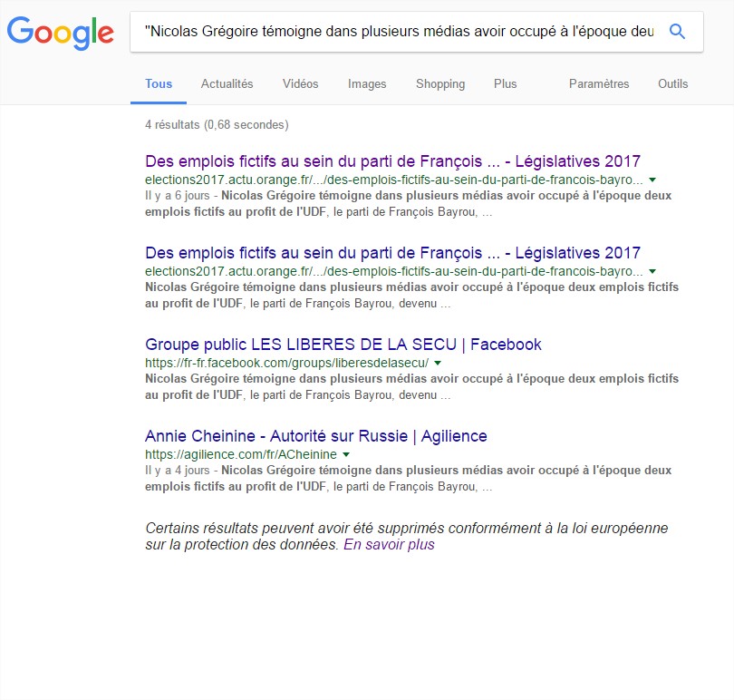
Task: Expand the Plus menu
Action: pyautogui.click(x=505, y=83)
